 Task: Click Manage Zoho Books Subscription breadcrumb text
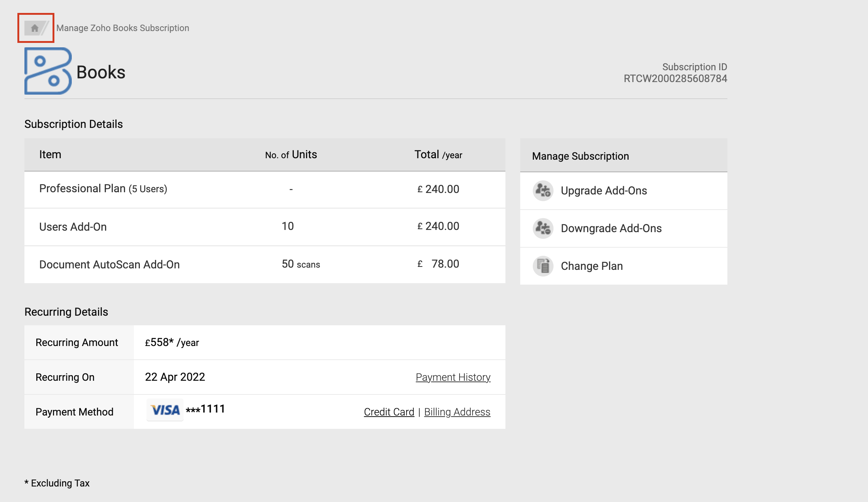coord(122,28)
